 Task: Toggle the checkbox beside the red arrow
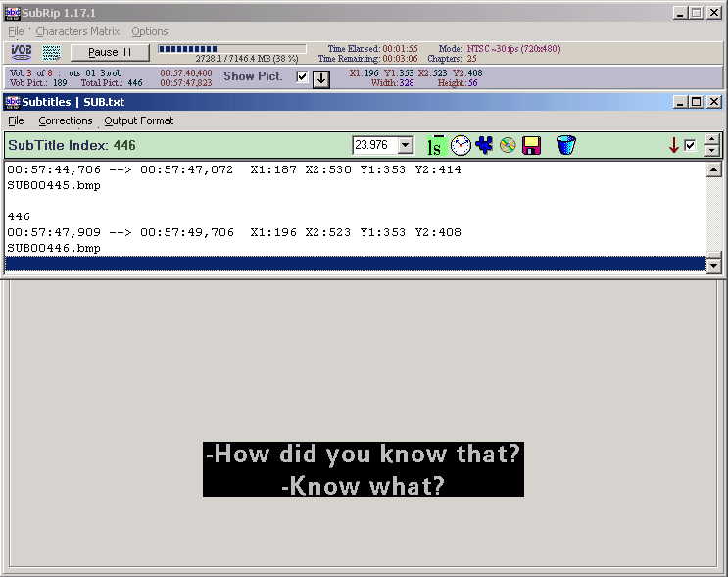pyautogui.click(x=690, y=145)
